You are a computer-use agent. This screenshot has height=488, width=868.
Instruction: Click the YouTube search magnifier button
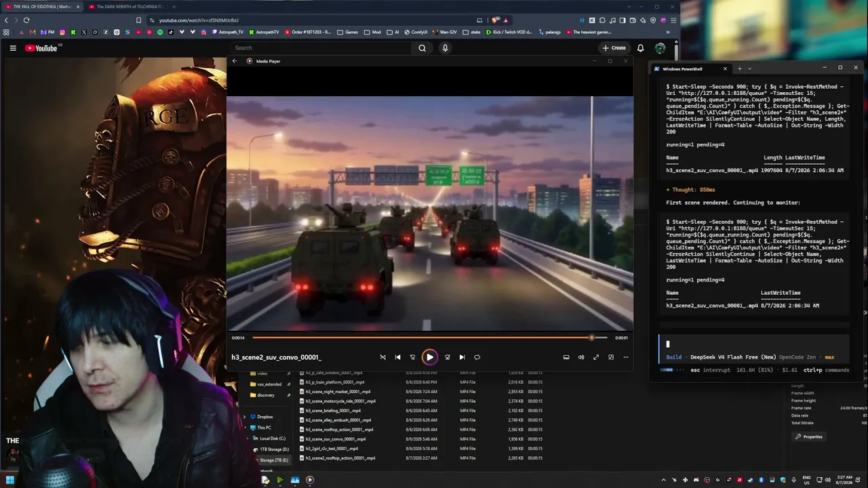(422, 48)
